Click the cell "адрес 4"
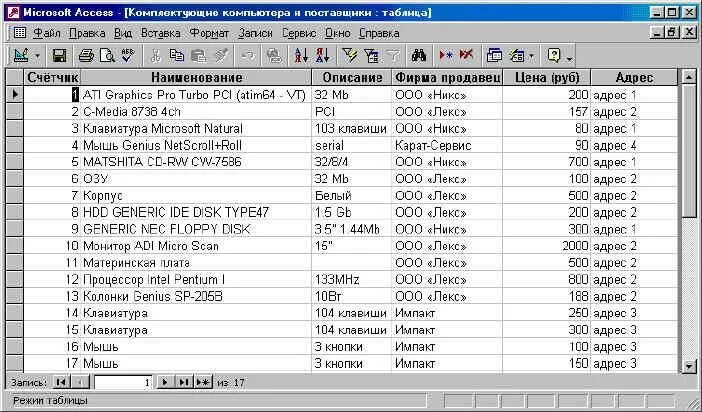The image size is (702, 412). (634, 146)
